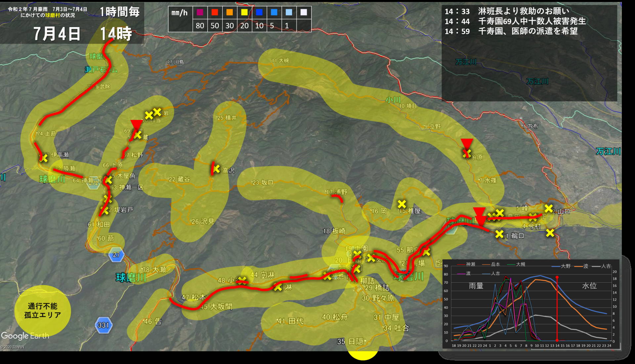Click the yellow X beside 51 鵜口
The height and width of the screenshot is (364, 635).
coord(499,234)
